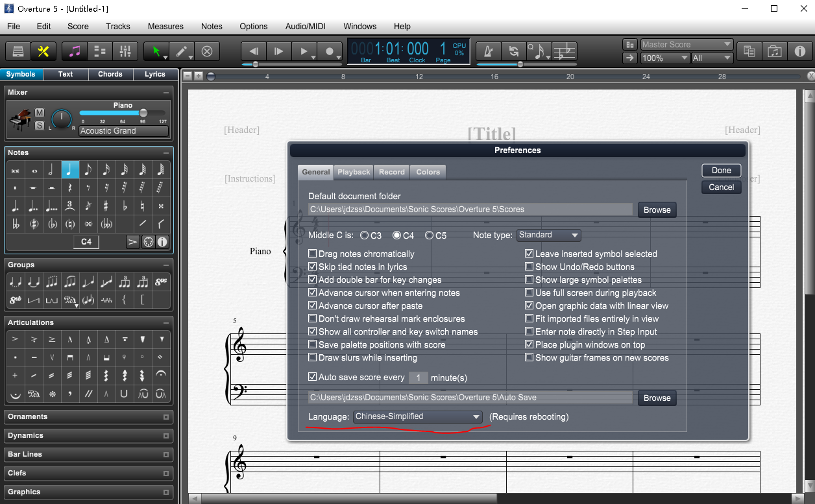Click Browse next to the Auto Save folder
Image resolution: width=815 pixels, height=504 pixels.
click(x=657, y=398)
